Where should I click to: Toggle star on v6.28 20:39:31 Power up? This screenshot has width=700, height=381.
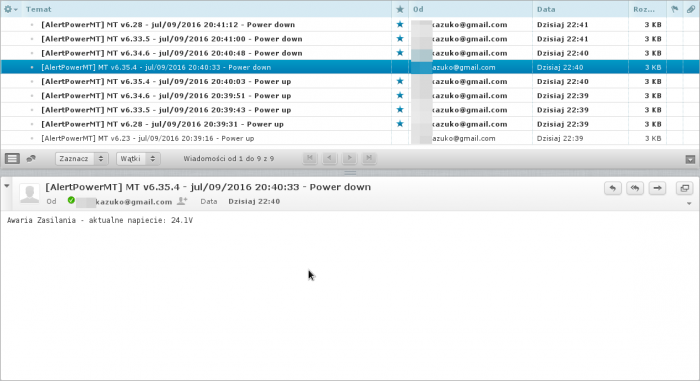[400, 124]
